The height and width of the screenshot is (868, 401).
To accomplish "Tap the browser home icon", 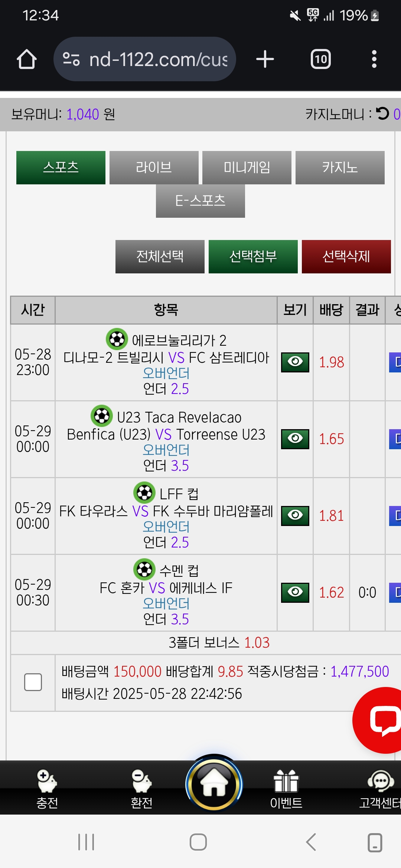I will point(27,59).
